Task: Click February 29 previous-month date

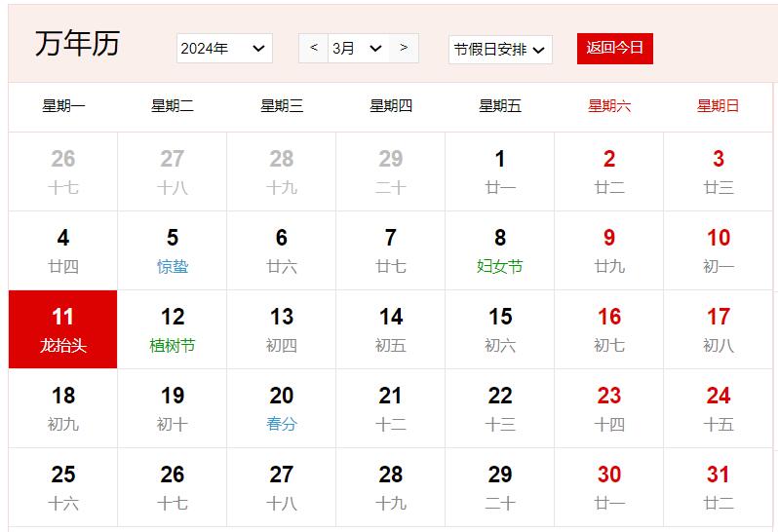Action: [391, 171]
